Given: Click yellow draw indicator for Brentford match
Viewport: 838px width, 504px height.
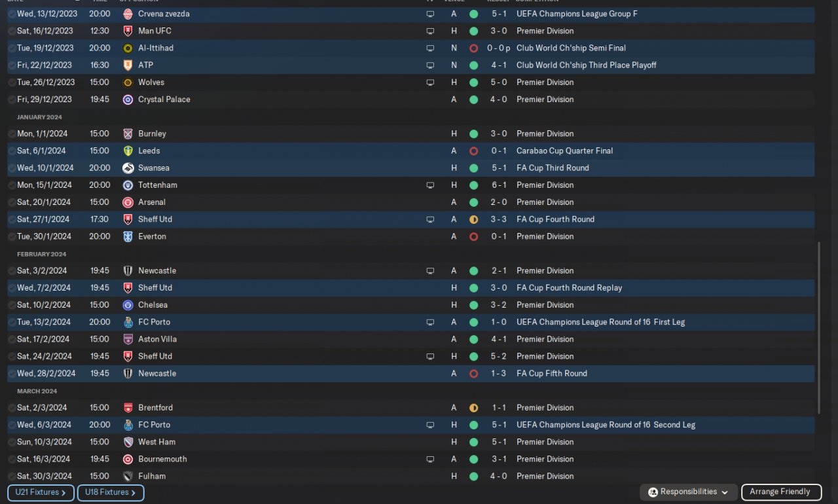Looking at the screenshot, I should (x=473, y=408).
